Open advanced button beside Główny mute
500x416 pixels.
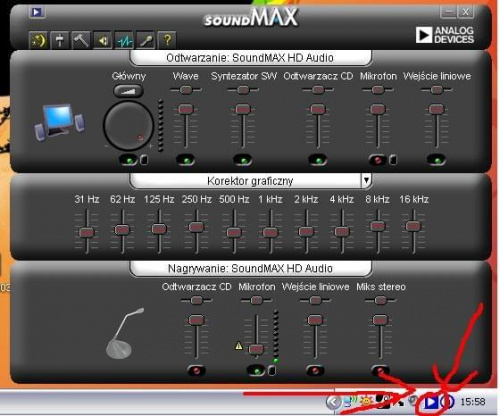[x=144, y=160]
